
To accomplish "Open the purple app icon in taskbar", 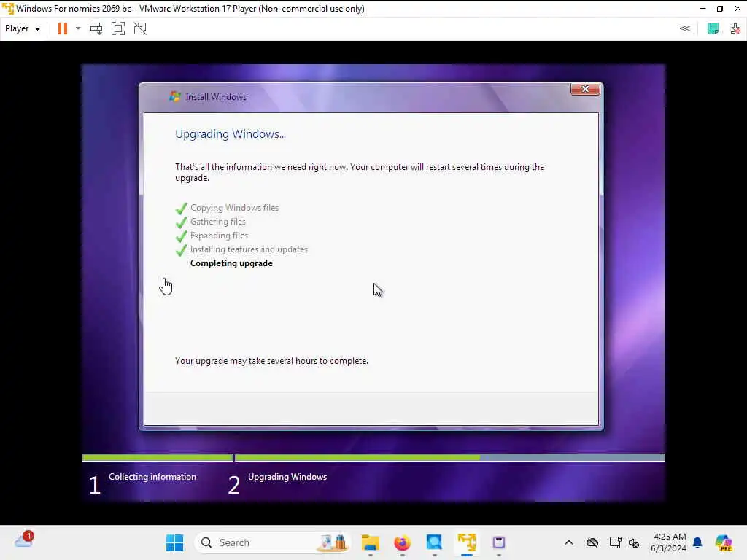I will pos(499,542).
